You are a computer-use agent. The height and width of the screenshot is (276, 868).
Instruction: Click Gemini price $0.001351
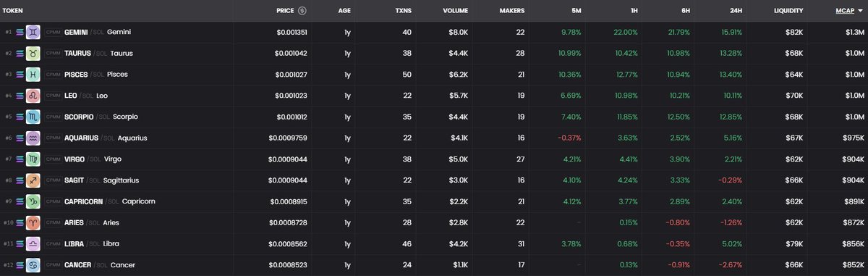click(x=292, y=32)
